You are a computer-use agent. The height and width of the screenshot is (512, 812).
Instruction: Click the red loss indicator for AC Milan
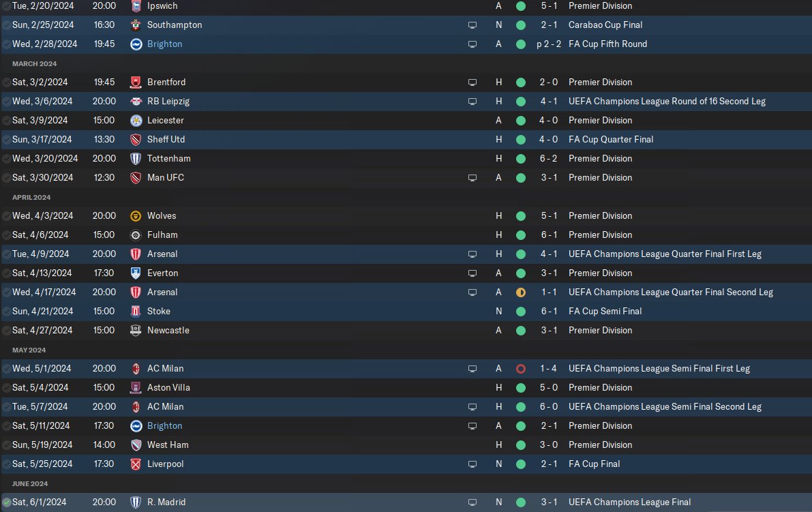(x=521, y=369)
